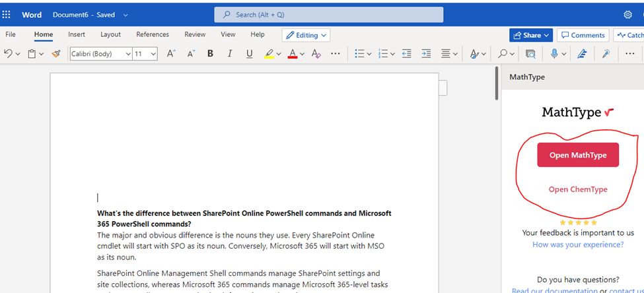
Task: Open more font options ellipsis
Action: tap(335, 53)
